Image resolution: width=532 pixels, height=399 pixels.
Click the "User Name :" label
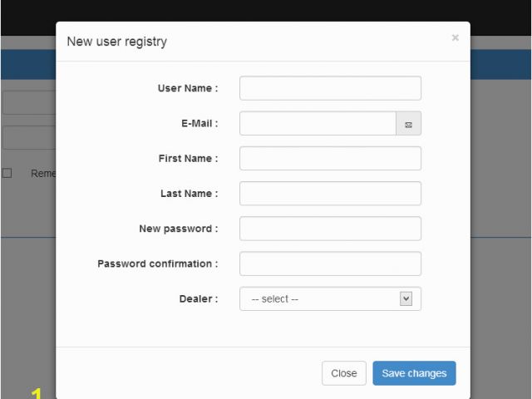[188, 88]
